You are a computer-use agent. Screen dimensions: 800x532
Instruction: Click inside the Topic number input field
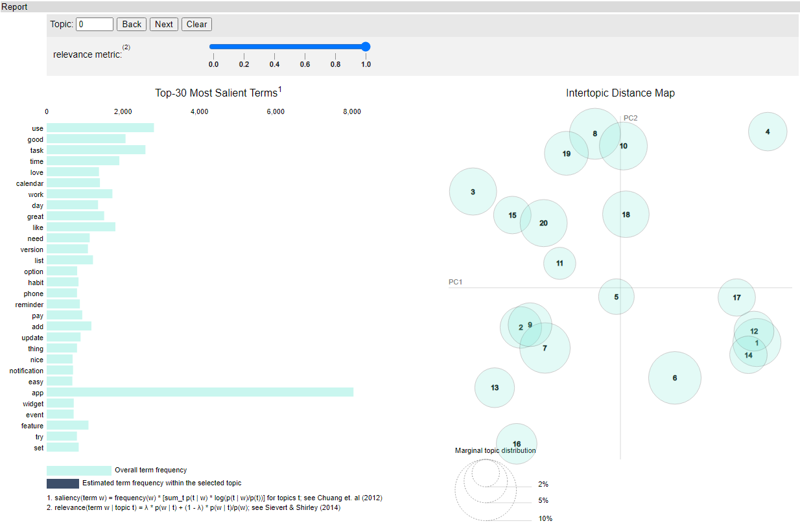pos(94,24)
